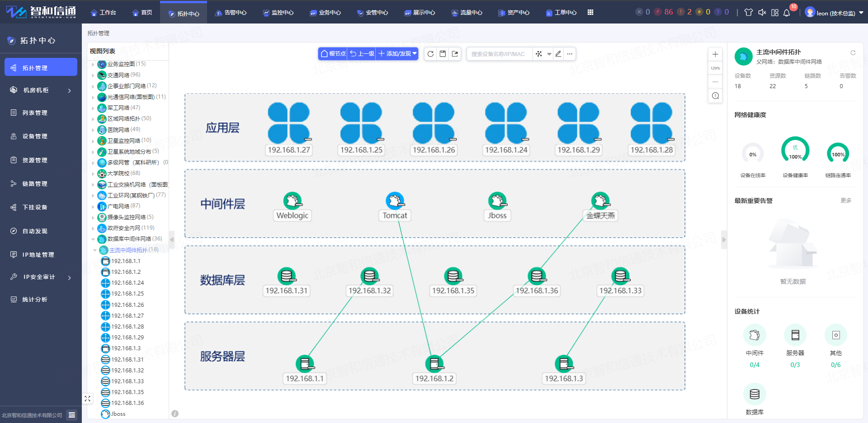868x423 pixels.
Task: Click the 服务器 device statistics item
Action: [x=795, y=347]
